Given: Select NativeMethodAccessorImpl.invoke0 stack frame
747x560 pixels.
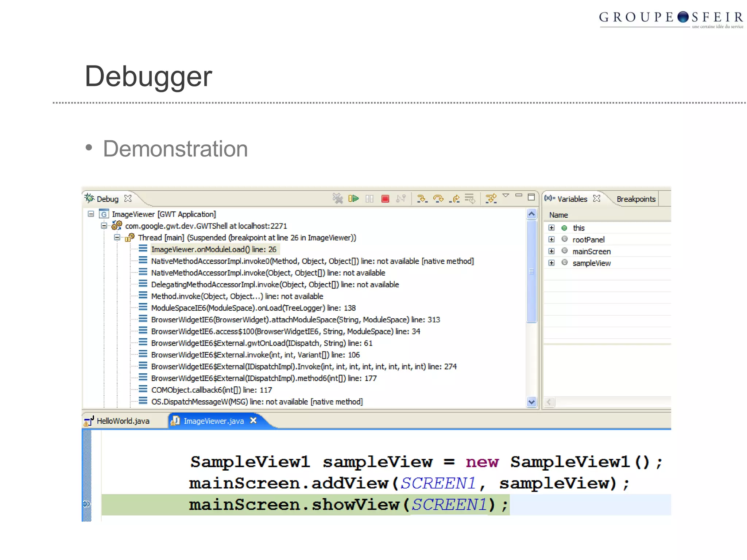Looking at the screenshot, I should (312, 261).
